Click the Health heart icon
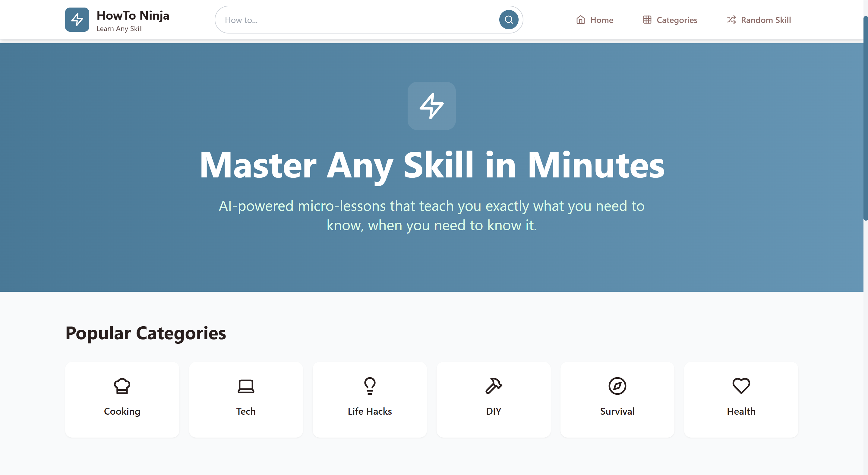Screen dimensions: 868x475 pyautogui.click(x=741, y=386)
